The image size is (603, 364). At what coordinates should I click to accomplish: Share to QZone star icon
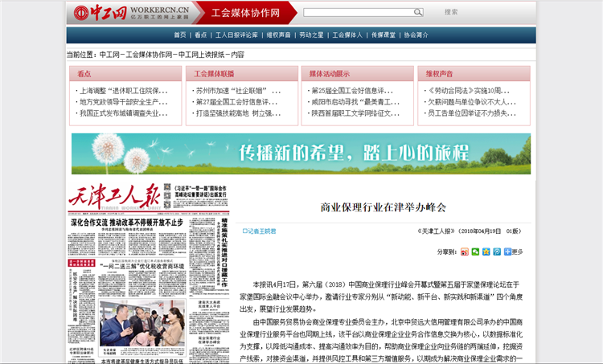click(486, 252)
